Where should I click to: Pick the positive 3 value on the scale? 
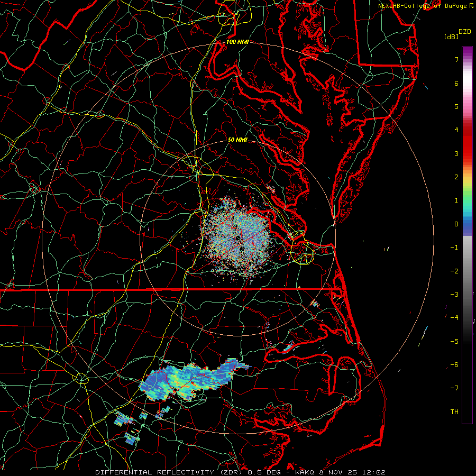pyautogui.click(x=456, y=153)
